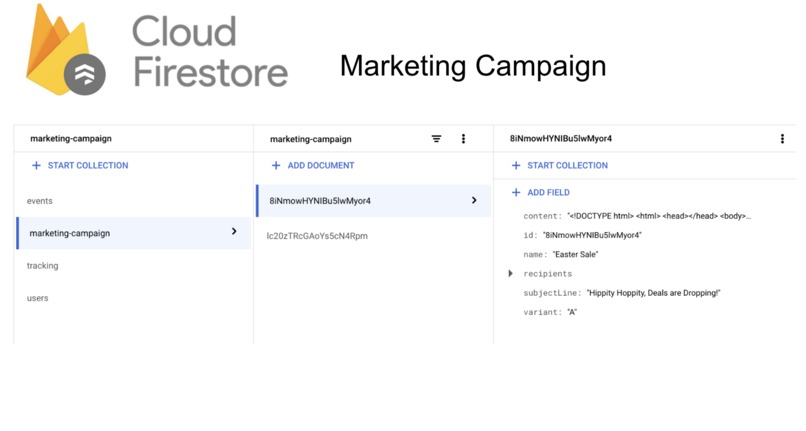Click chevron next to marketing-campaign collection row
This screenshot has height=431, width=806.
(234, 231)
